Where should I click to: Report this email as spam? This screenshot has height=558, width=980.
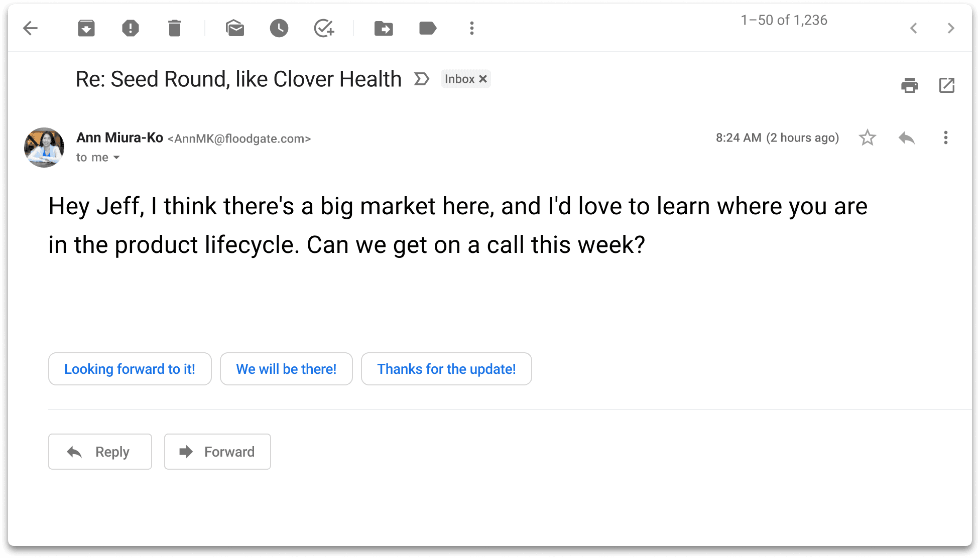tap(131, 28)
